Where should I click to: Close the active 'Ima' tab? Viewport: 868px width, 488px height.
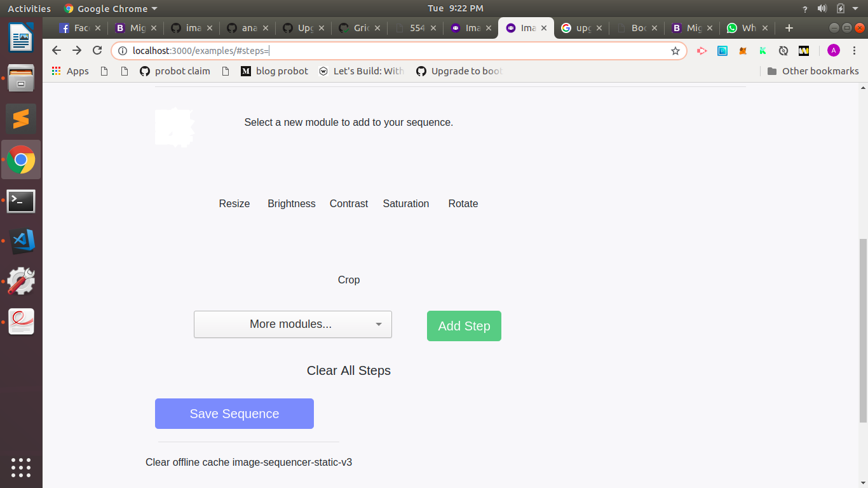click(x=544, y=28)
